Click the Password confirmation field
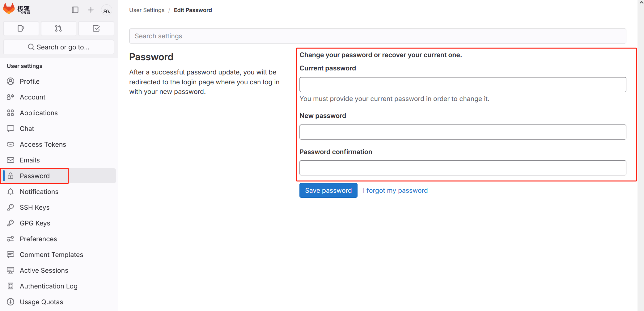644x311 pixels. pyautogui.click(x=463, y=168)
